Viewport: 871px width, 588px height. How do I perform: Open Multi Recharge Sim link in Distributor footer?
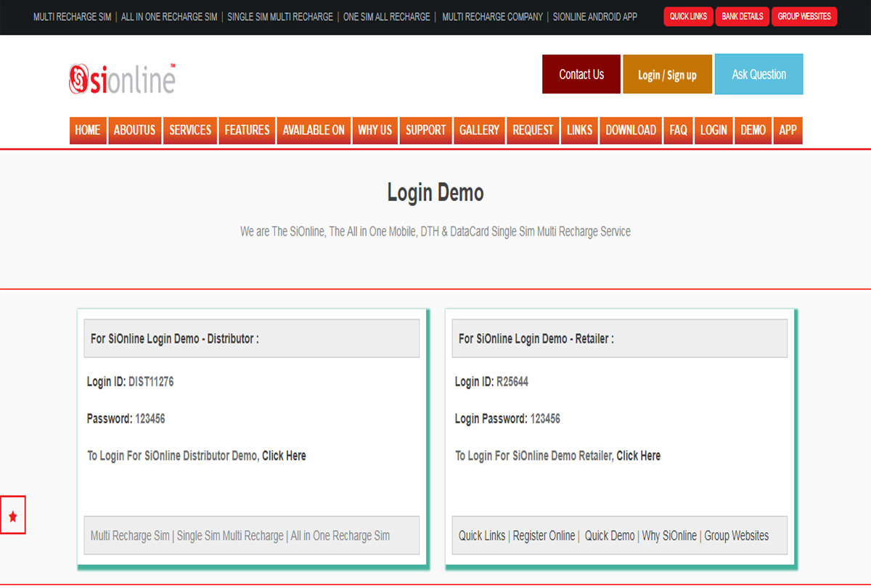(x=130, y=536)
